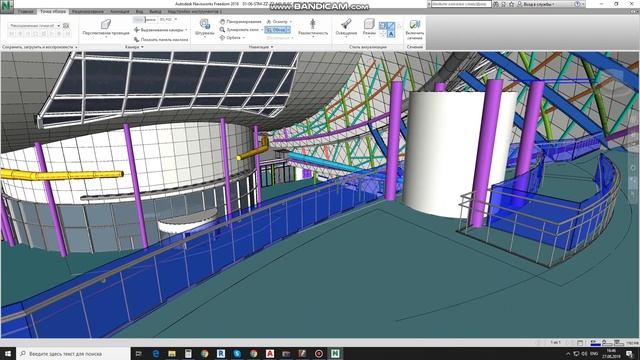Viewport: 640px width, 360px height.
Task: Select the Точка обзора ribbon tab
Action: [x=53, y=11]
